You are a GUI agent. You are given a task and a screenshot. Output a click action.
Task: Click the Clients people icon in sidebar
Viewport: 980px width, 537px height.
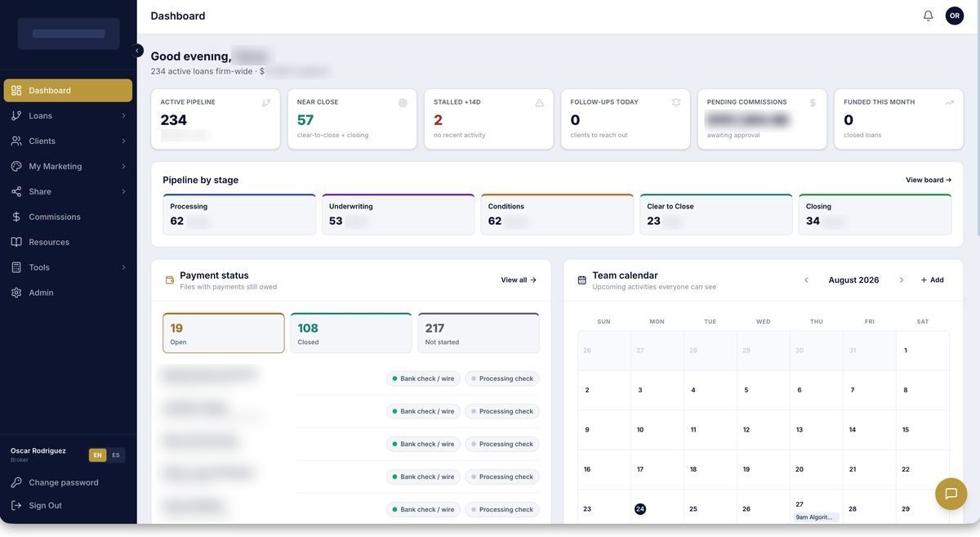pyautogui.click(x=16, y=141)
